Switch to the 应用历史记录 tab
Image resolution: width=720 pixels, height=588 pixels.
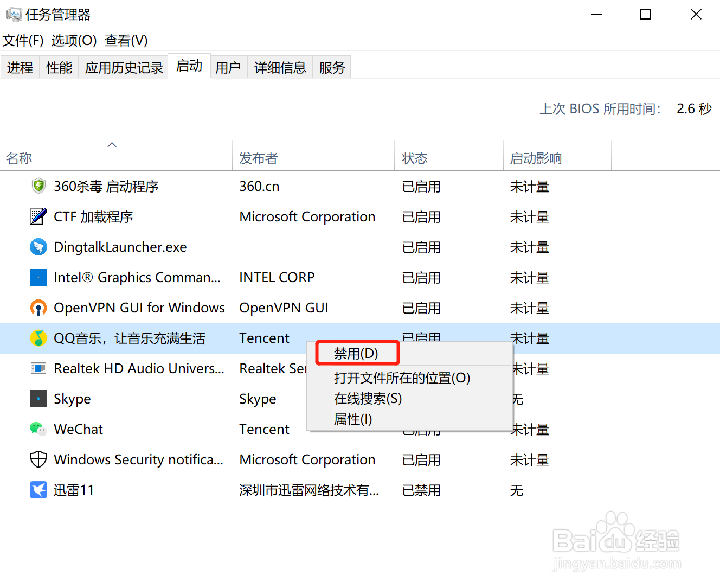[124, 67]
